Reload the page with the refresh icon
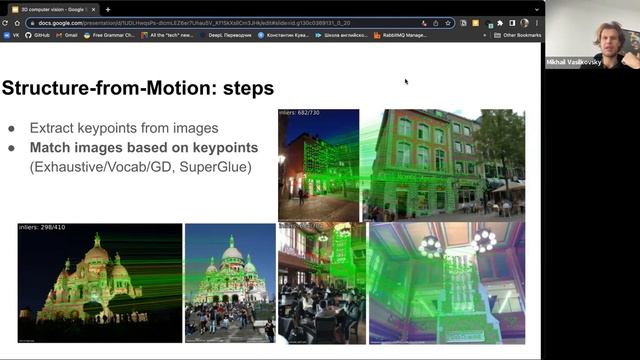640x360 pixels. click(5, 23)
